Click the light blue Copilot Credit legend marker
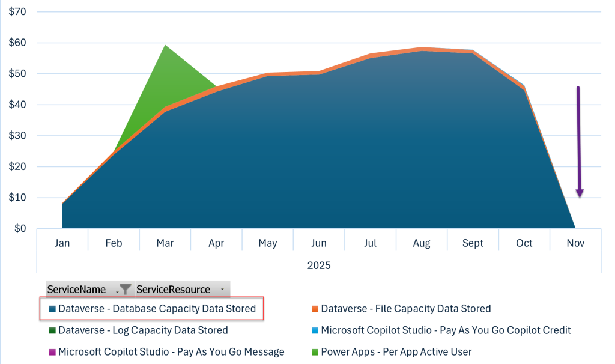The image size is (615, 364). (315, 331)
